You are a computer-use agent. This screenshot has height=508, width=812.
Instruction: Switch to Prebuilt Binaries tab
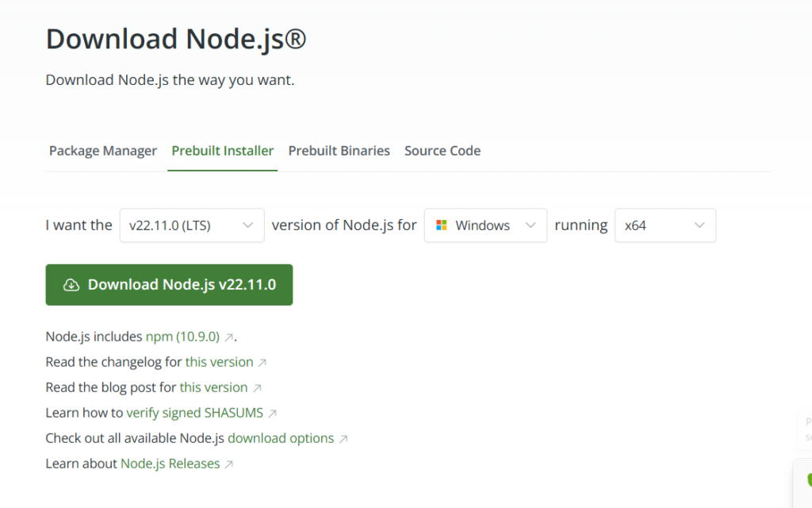click(x=339, y=151)
